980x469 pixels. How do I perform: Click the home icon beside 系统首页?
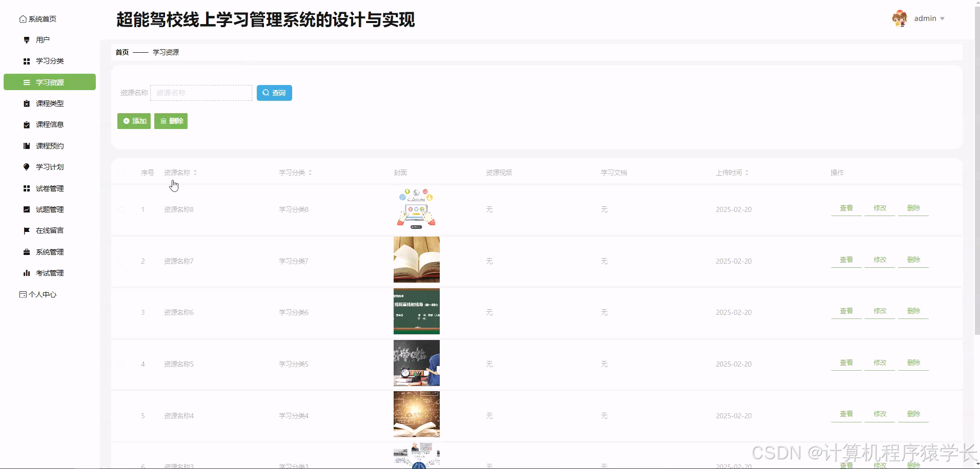click(23, 19)
